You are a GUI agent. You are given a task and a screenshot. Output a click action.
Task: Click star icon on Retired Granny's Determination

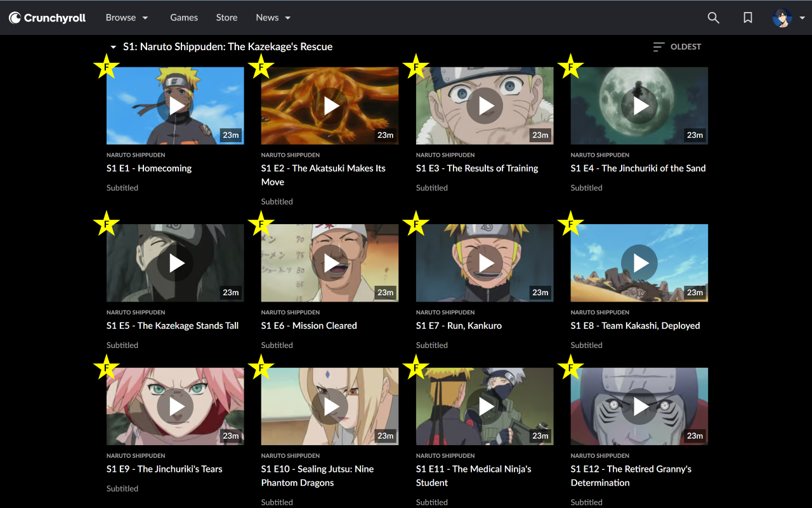coord(571,367)
